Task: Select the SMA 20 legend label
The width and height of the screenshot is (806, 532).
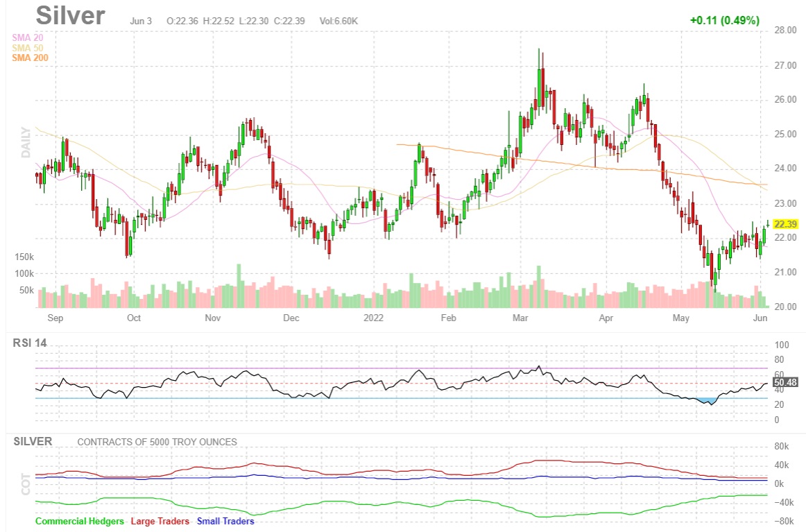Action: coord(28,37)
